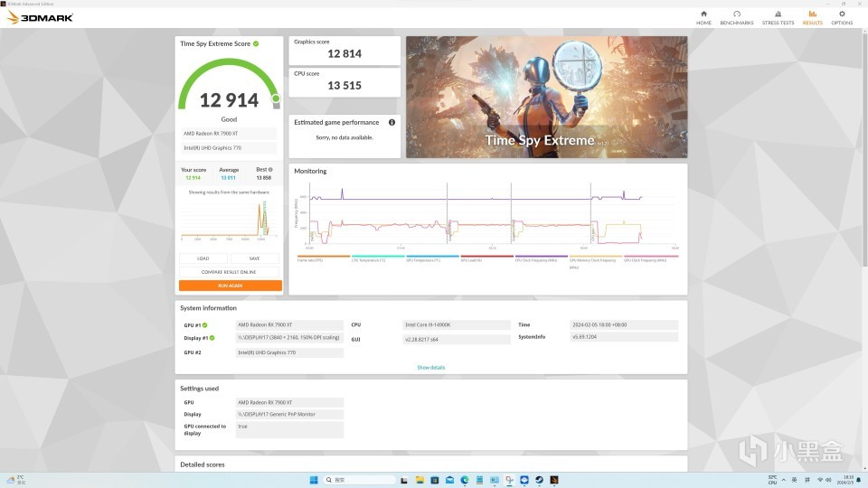Click Intel(R) UHD Graphics 770 under score gauge
This screenshot has height=488, width=868.
click(x=229, y=147)
